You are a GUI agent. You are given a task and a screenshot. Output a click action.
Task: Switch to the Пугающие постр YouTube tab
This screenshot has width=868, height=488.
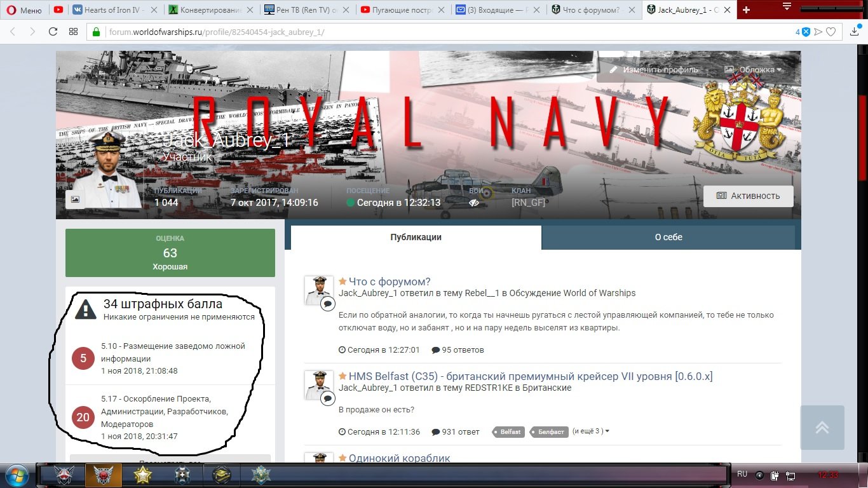point(403,10)
